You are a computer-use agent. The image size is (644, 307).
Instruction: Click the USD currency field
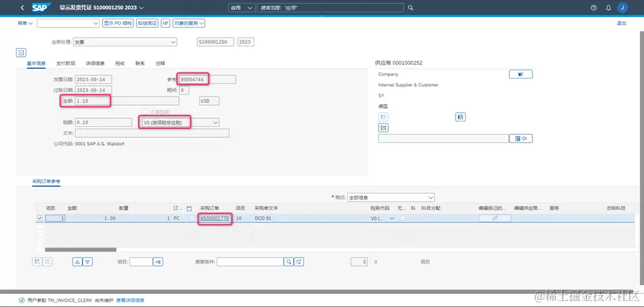(x=209, y=101)
